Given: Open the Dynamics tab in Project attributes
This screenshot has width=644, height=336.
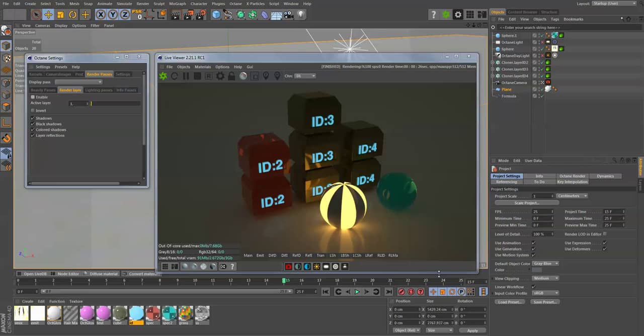Looking at the screenshot, I should [x=605, y=176].
